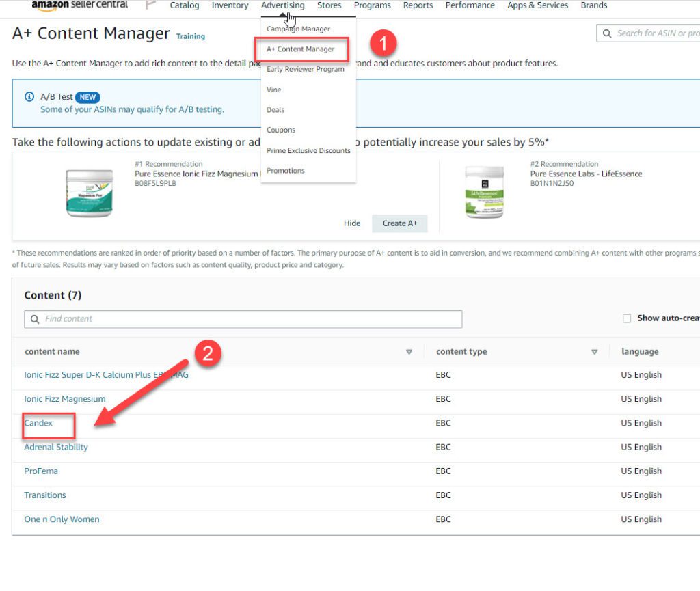Click the content name column header
Viewport: 700px width, 591px height.
click(x=52, y=351)
